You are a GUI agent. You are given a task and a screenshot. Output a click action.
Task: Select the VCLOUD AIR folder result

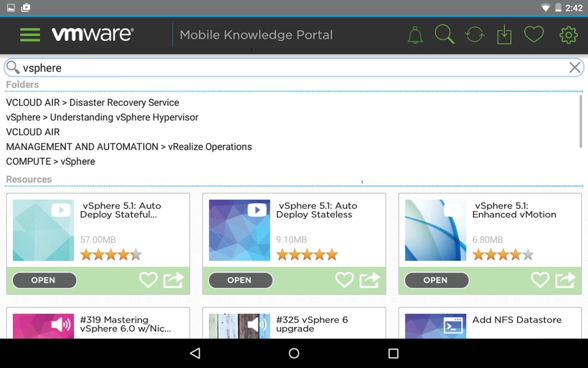[x=33, y=132]
